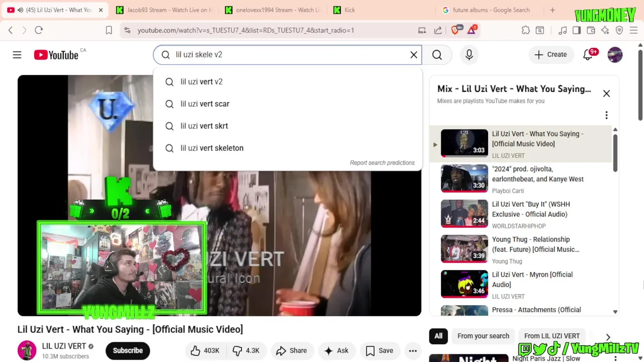Save the video to a playlist

379,350
